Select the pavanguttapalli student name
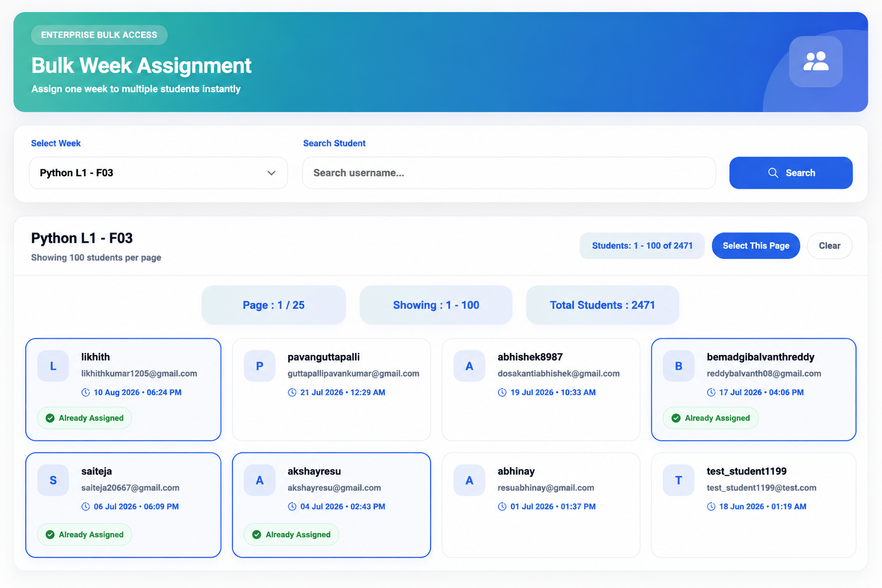 tap(324, 357)
